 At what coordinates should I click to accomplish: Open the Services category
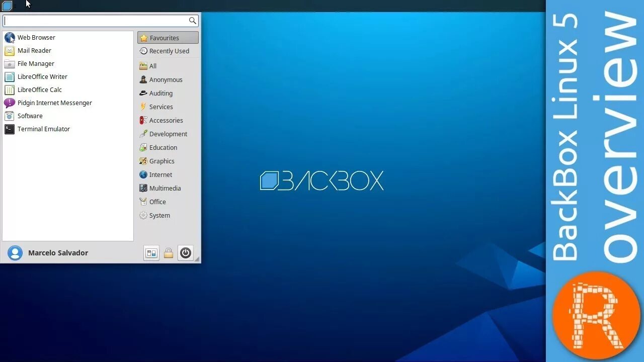[168, 107]
